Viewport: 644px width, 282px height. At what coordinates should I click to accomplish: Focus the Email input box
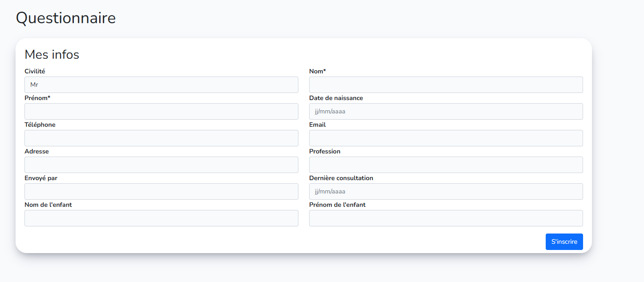point(446,138)
